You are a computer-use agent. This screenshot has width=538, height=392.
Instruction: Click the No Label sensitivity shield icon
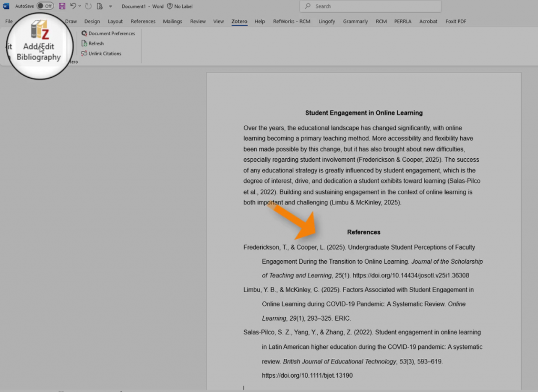pyautogui.click(x=170, y=6)
